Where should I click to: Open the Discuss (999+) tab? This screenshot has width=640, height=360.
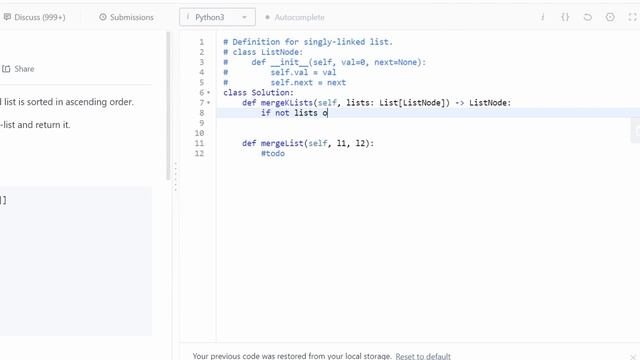coord(34,17)
